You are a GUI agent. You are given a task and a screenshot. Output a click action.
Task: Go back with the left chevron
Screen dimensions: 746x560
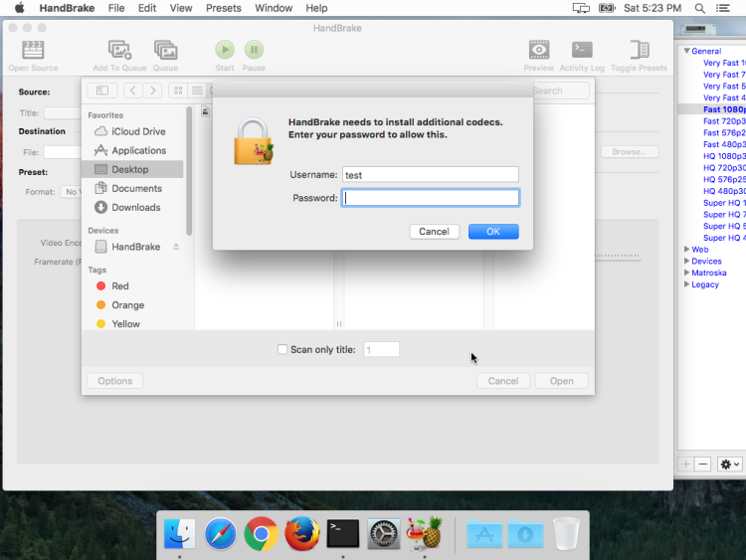click(133, 91)
